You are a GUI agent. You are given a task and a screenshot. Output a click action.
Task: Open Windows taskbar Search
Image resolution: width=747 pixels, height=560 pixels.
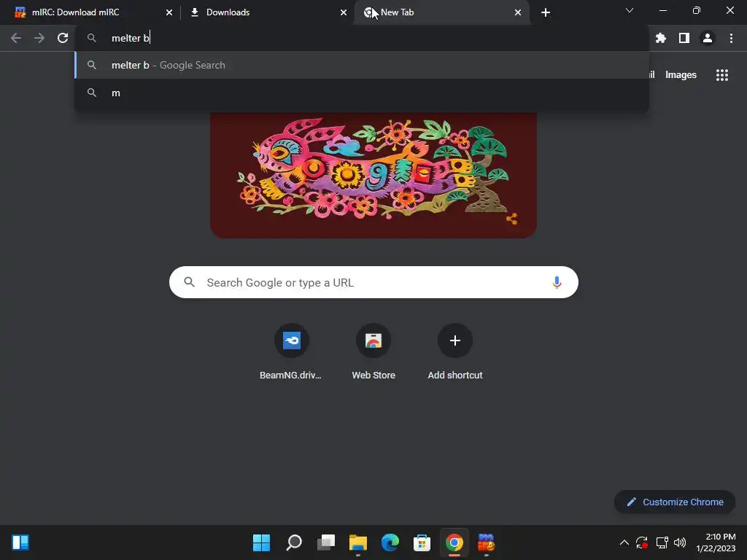294,542
